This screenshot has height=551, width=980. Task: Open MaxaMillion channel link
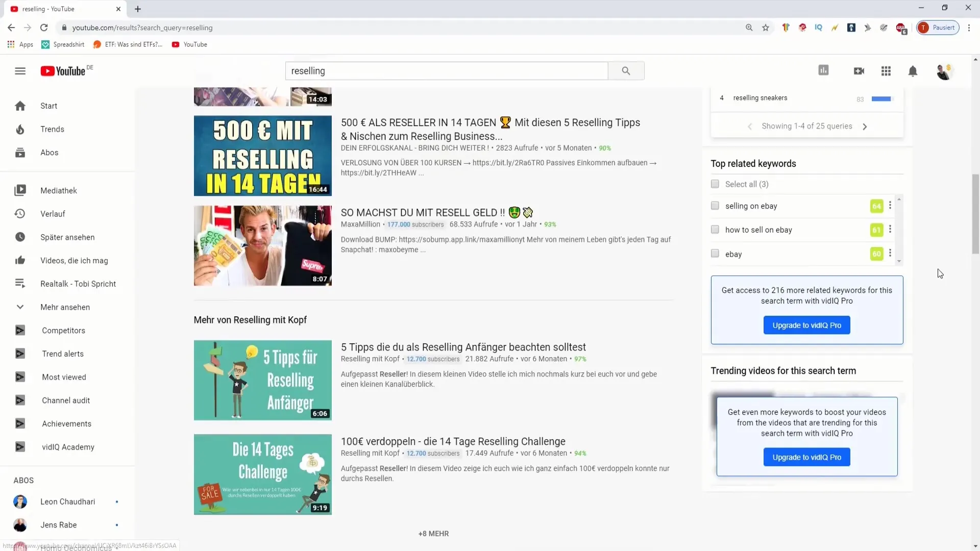pos(360,224)
